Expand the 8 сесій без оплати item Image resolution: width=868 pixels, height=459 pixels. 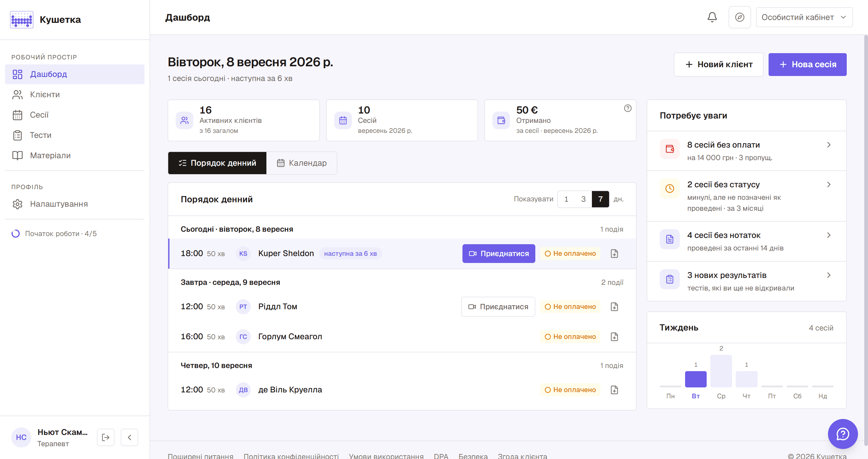point(746,151)
